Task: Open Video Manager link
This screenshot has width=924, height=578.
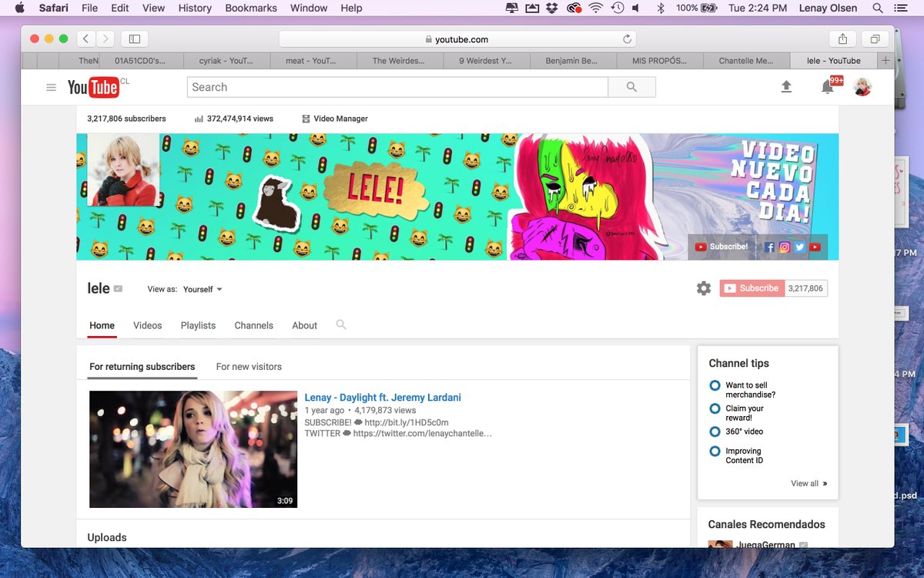Action: (x=335, y=119)
